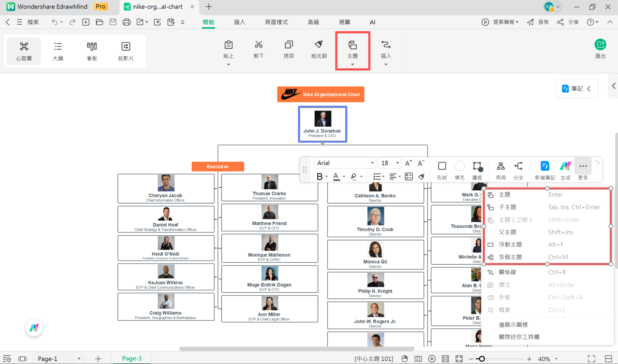618x364 pixels.
Task: Click the Shape (形狀) icon
Action: coord(442,166)
